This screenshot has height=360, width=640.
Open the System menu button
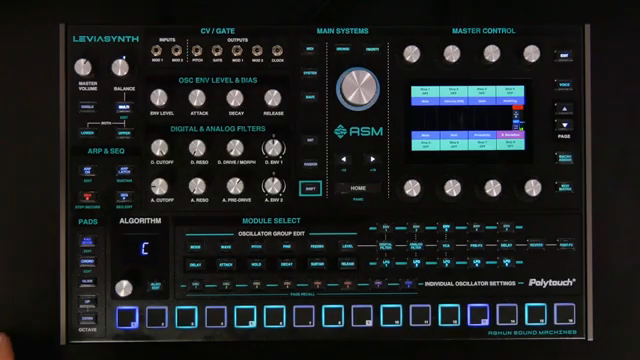tap(310, 73)
